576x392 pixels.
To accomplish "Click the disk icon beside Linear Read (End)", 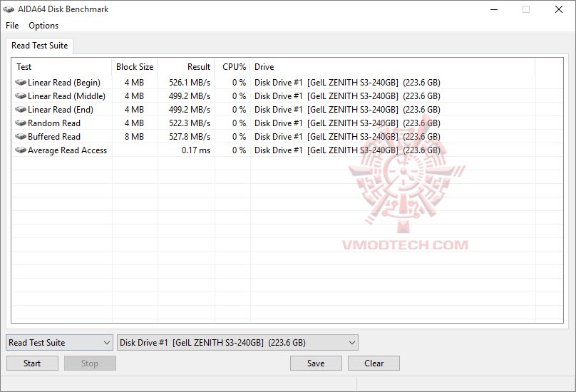I will [x=21, y=110].
